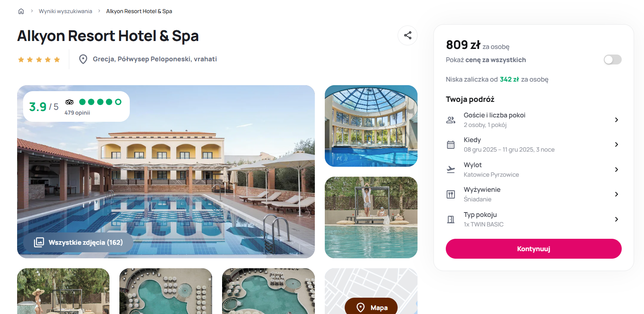
Task: Click the calendar icon next to Kiedy
Action: (451, 145)
